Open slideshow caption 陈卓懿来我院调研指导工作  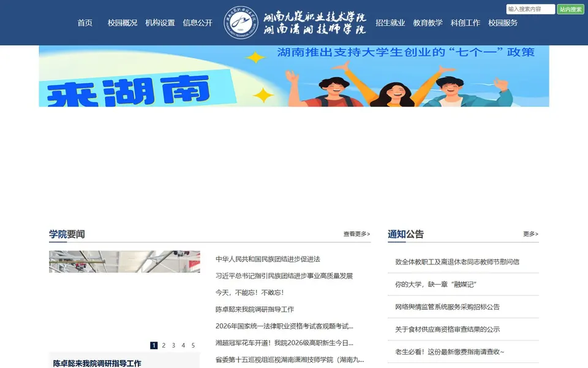click(97, 363)
